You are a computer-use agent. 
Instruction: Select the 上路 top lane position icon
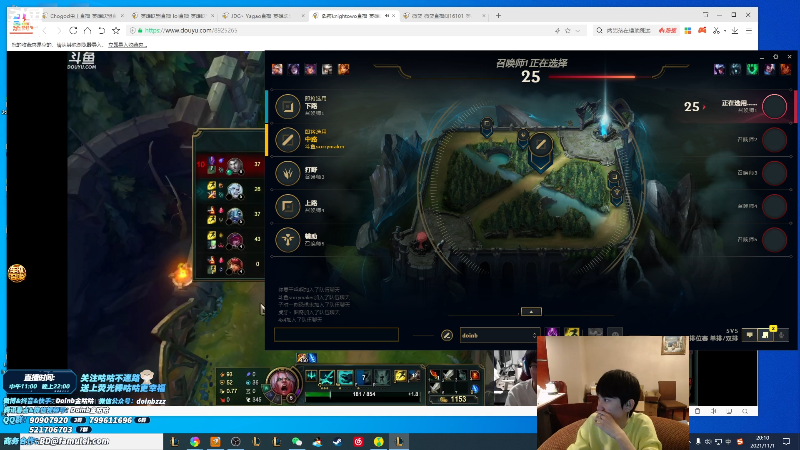(288, 206)
